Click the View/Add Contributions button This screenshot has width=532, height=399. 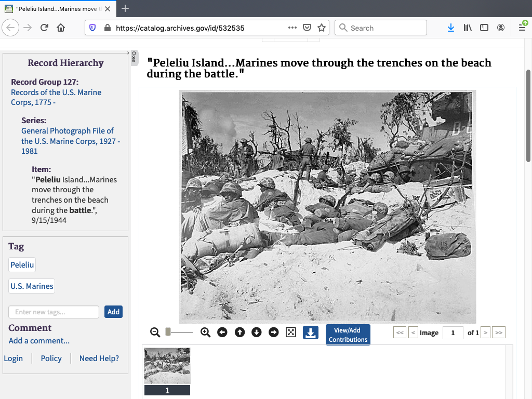pos(348,335)
